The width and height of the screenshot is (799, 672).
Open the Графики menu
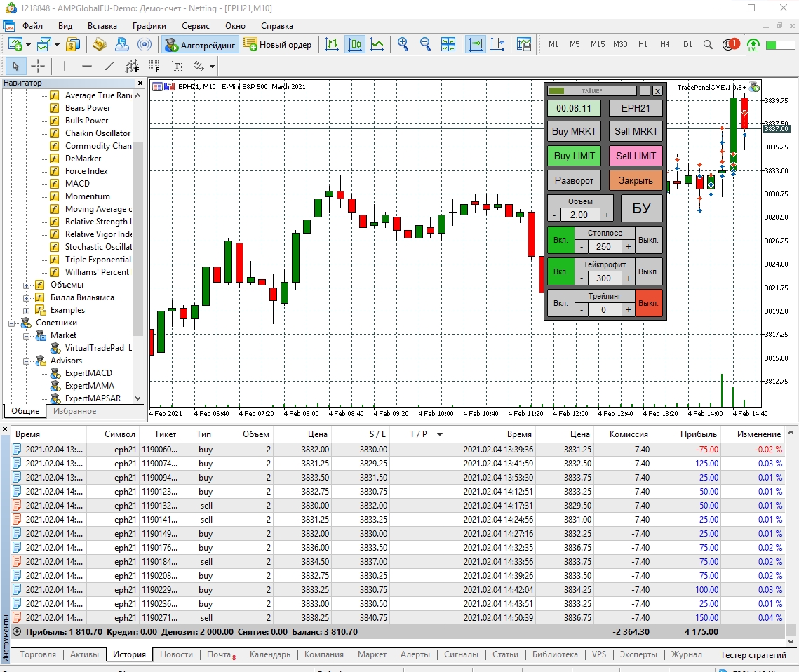point(149,26)
